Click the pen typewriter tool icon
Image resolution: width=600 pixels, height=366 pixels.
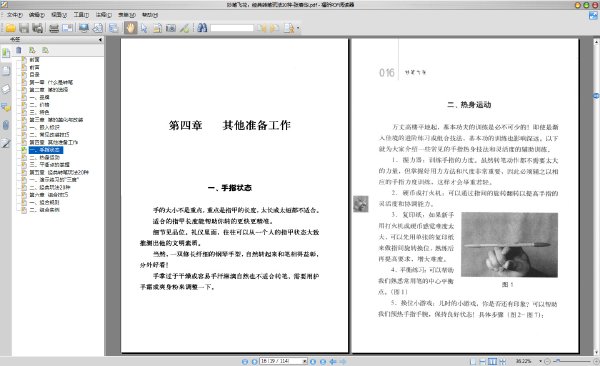[185, 28]
